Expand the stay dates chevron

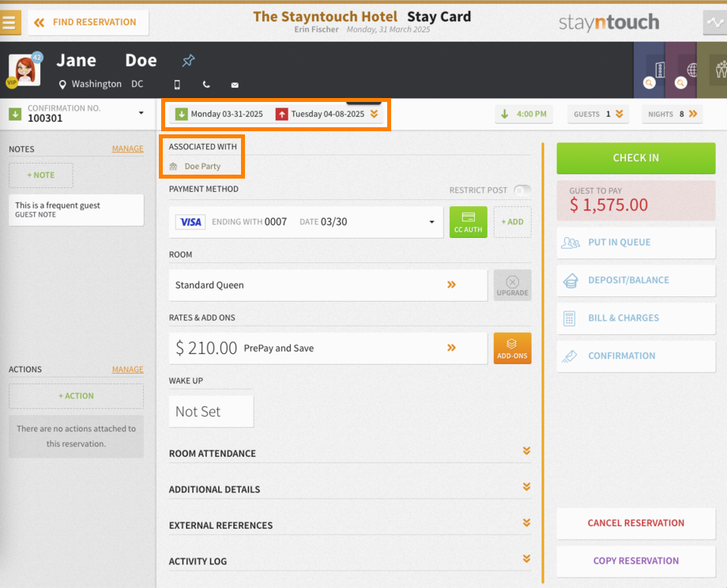374,114
